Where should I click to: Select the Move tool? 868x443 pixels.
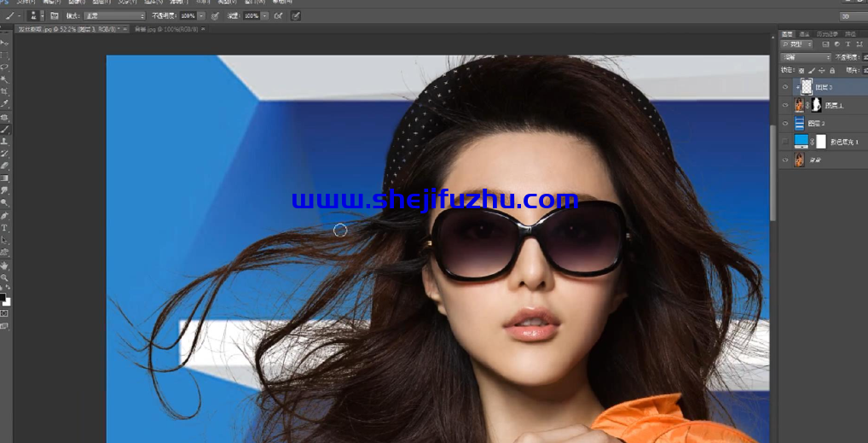point(5,43)
